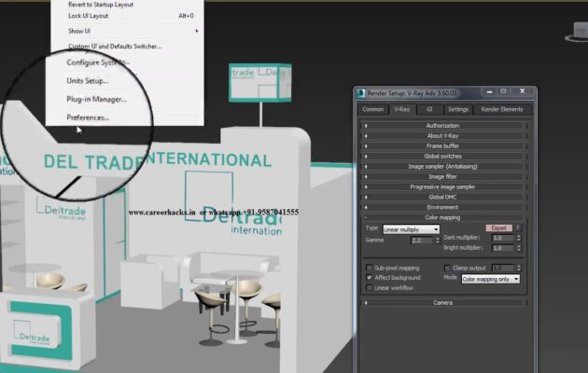
Task: Switch to the GI tab
Action: (429, 109)
